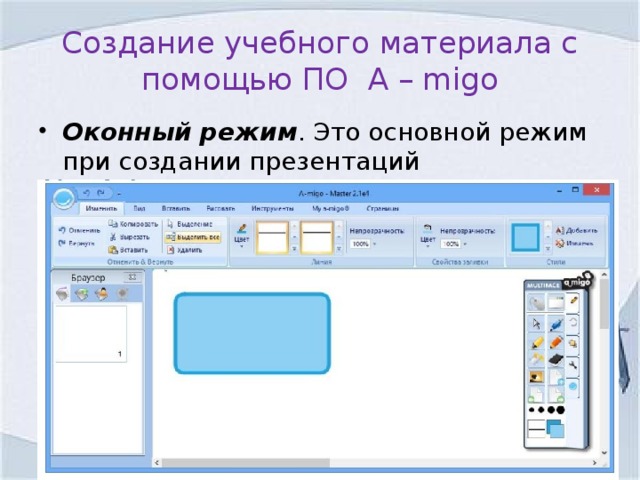
Task: Select the blue square style swatch
Action: pos(526,237)
